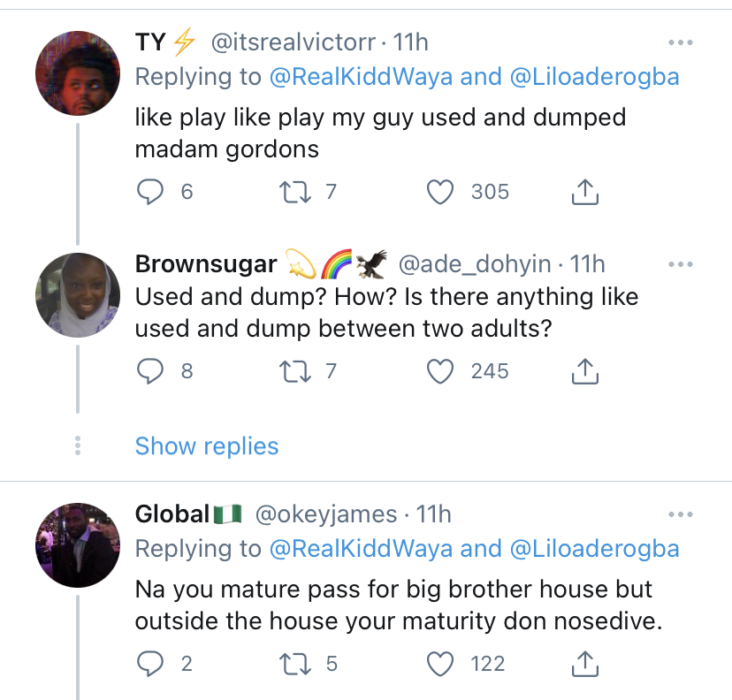The image size is (732, 700).
Task: Expand the Show replies link
Action: point(207,445)
